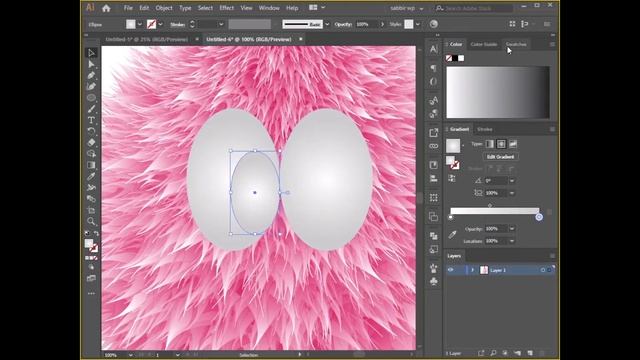Select the Direct Selection tool

click(x=91, y=64)
